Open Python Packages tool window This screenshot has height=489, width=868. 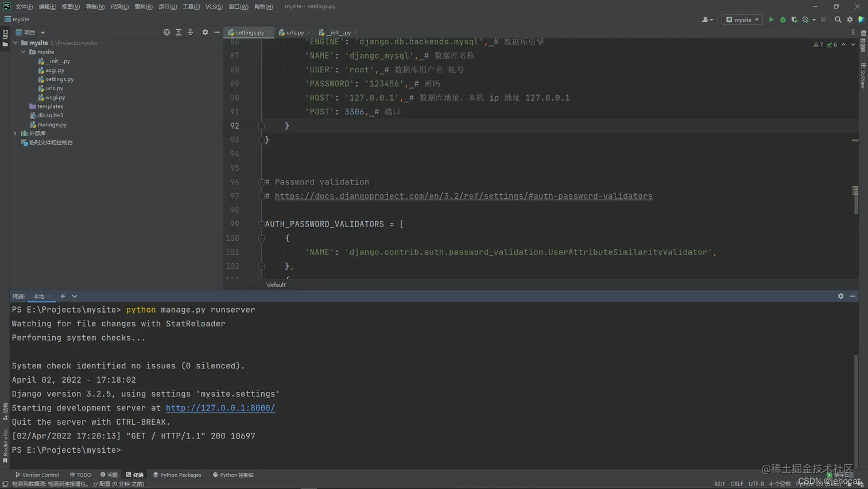click(x=177, y=475)
